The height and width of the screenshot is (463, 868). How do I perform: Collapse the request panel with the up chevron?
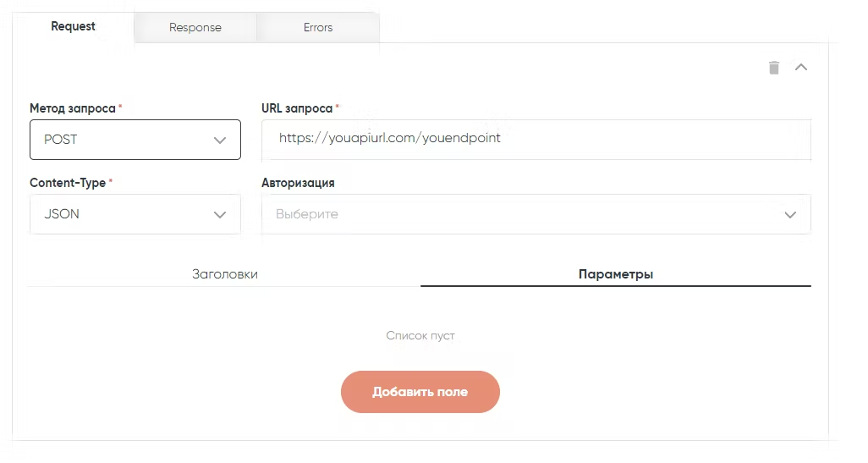point(801,67)
